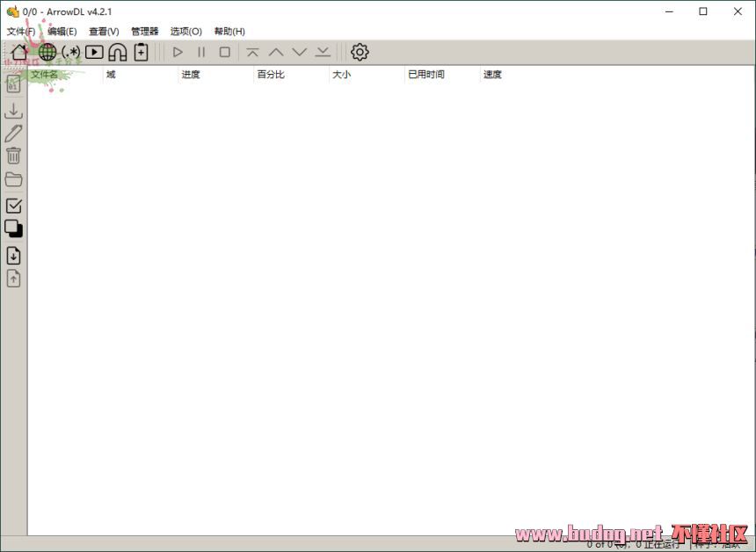
Task: Move selection to top of queue icon
Action: [252, 52]
